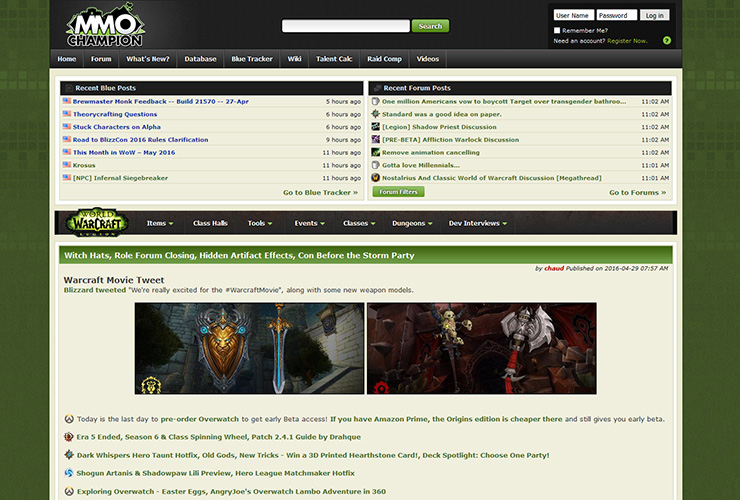The height and width of the screenshot is (500, 740).
Task: Open the Raid Comp nav tab
Action: (384, 59)
